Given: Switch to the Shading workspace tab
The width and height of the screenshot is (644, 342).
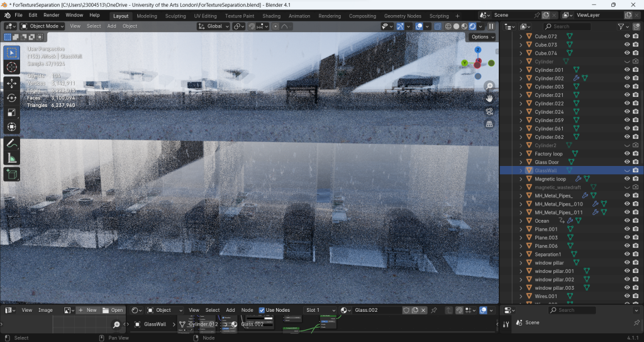Looking at the screenshot, I should 271,16.
